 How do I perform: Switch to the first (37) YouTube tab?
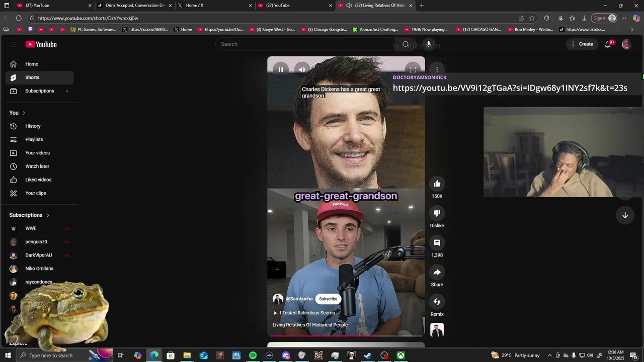click(54, 6)
